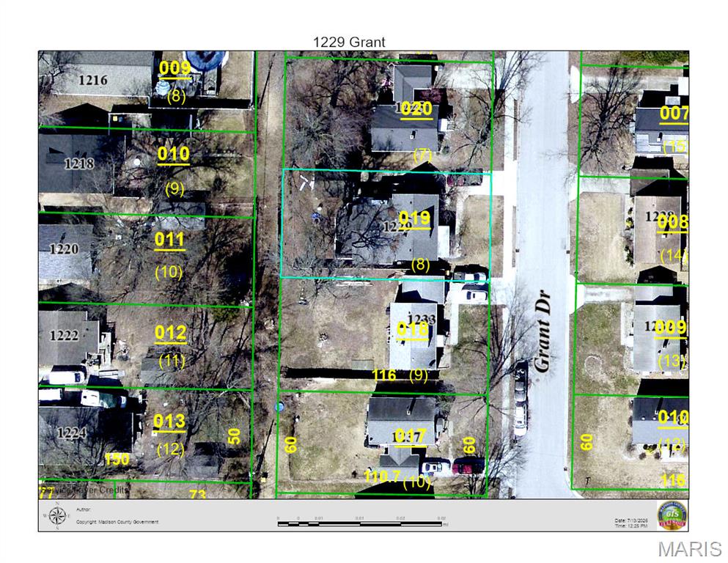Click house number 1220 on rooftop
Viewport: 728px width, 563px height.
tap(64, 249)
